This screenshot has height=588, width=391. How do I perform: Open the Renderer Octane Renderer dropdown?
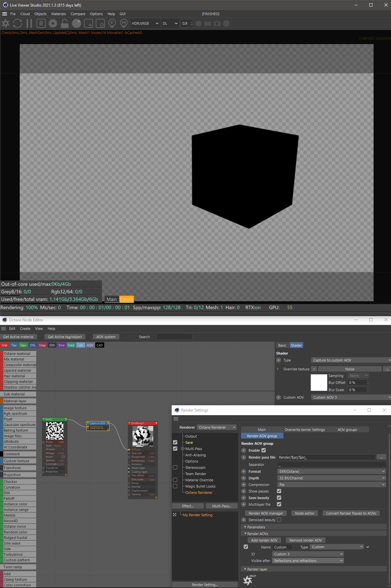[x=217, y=427]
